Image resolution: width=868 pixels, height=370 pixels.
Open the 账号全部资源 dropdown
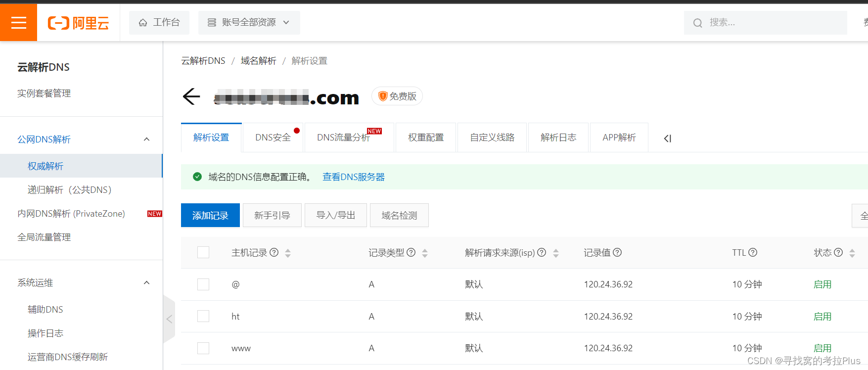[249, 23]
